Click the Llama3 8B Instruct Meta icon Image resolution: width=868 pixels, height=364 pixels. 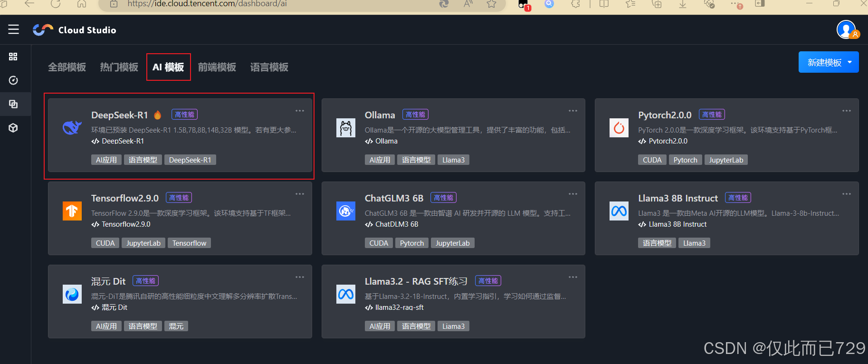coord(619,211)
